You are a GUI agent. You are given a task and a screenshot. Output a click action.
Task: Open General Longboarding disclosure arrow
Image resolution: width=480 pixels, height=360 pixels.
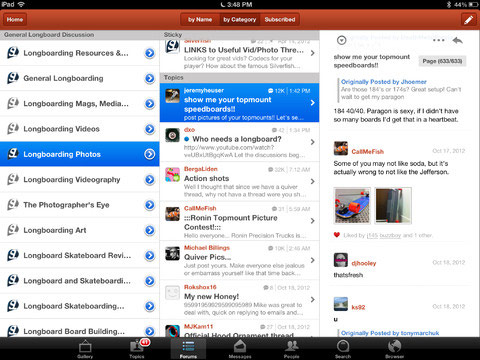[150, 78]
